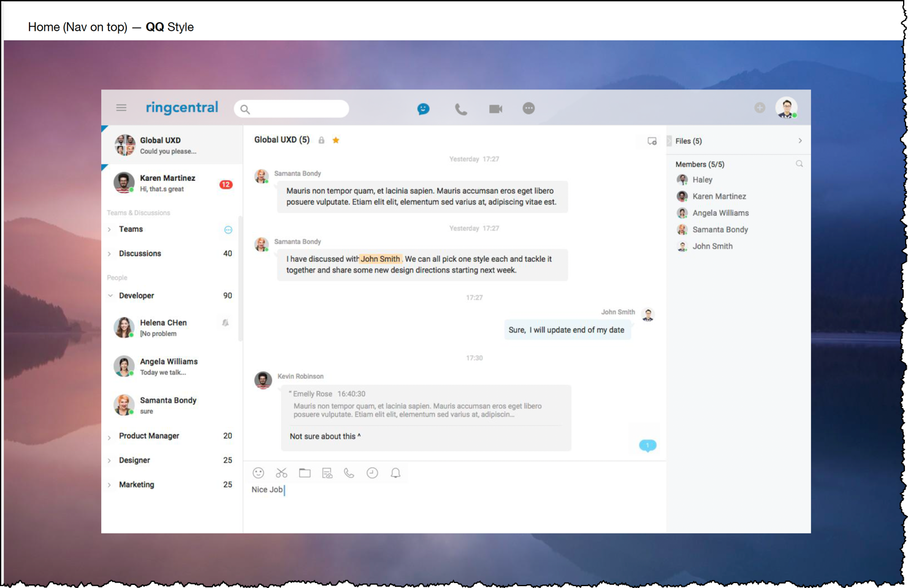Select member Karen Martinez
This screenshot has height=588, width=908.
coord(711,196)
